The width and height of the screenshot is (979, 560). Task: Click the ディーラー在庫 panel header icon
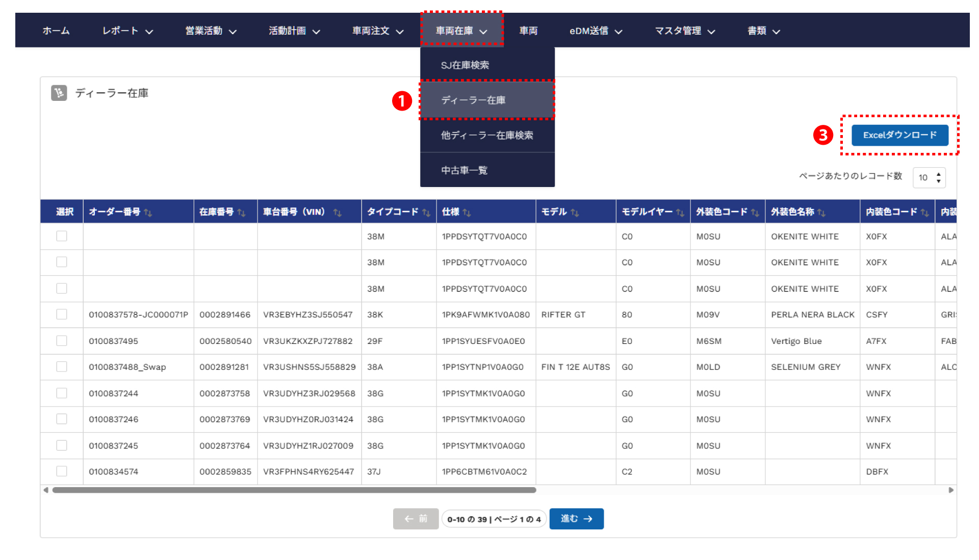(x=59, y=93)
